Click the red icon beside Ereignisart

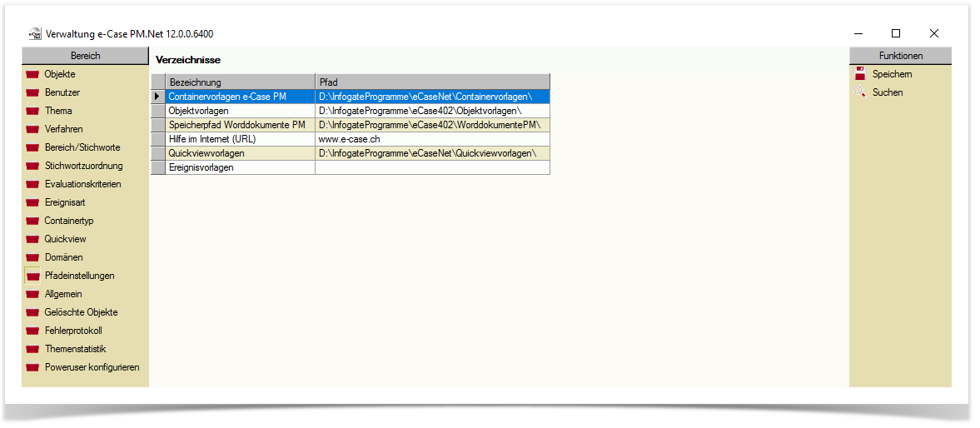coord(32,202)
